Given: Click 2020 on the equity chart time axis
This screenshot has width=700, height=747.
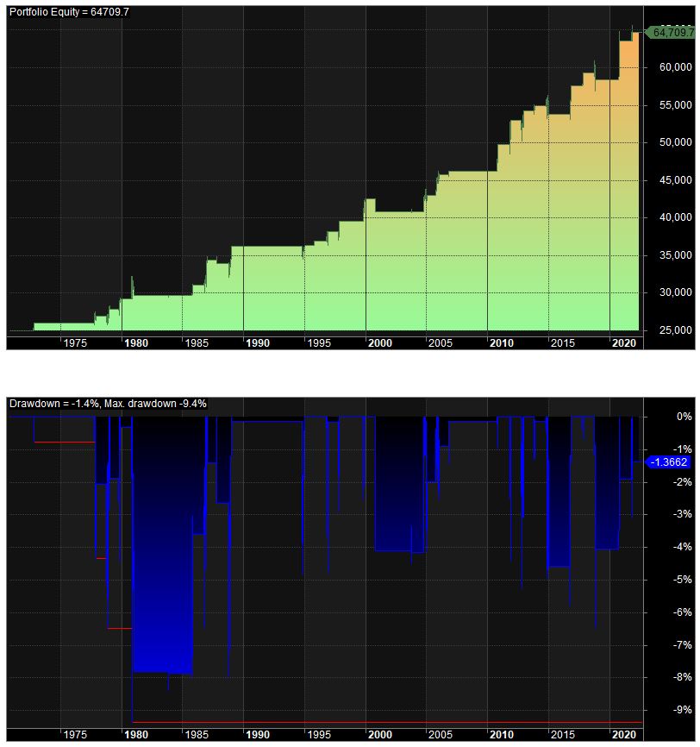Looking at the screenshot, I should pos(624,343).
